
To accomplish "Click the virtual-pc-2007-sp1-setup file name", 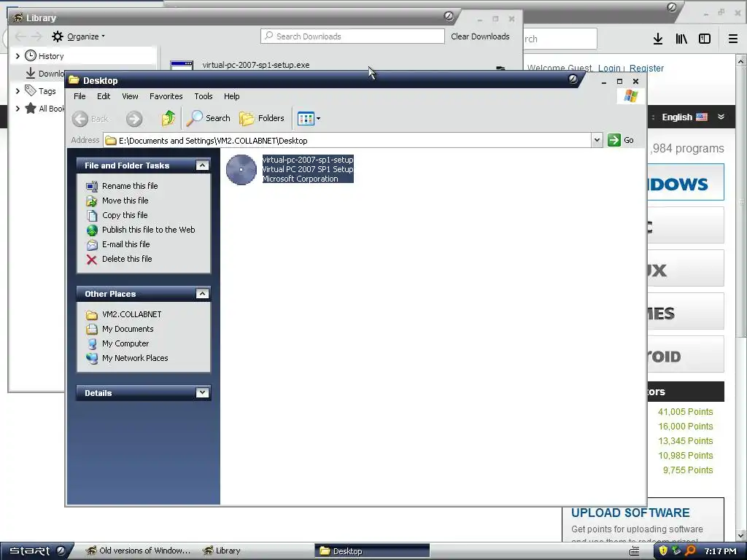I will (309, 160).
